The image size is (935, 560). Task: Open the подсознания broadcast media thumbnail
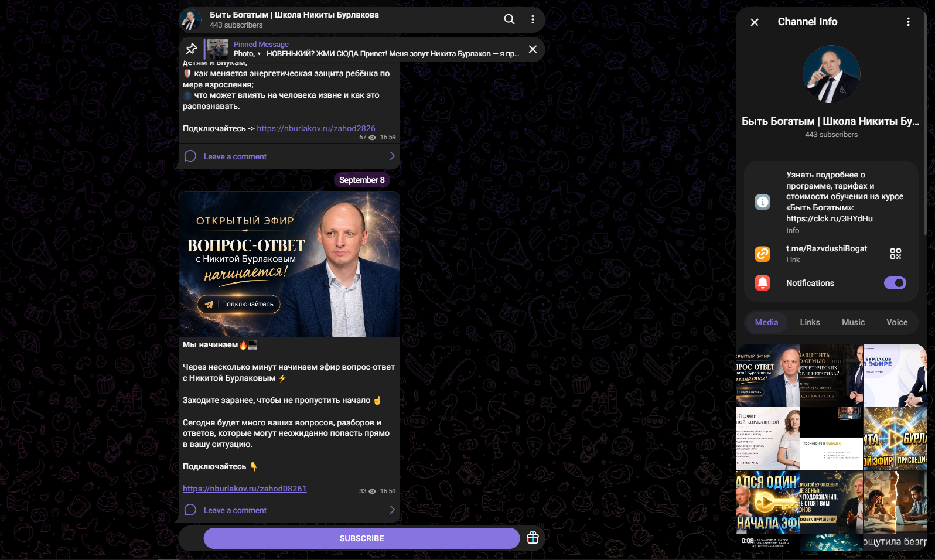tap(831, 502)
